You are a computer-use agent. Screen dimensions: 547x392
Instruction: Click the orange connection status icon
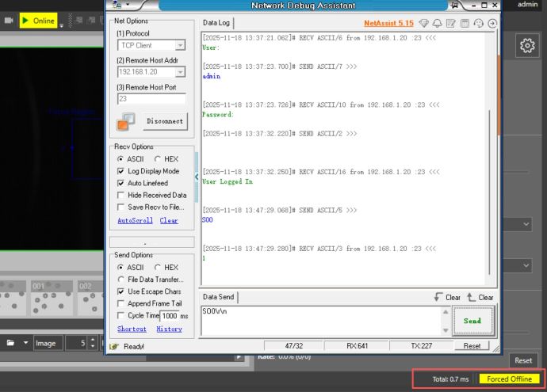[x=125, y=122]
